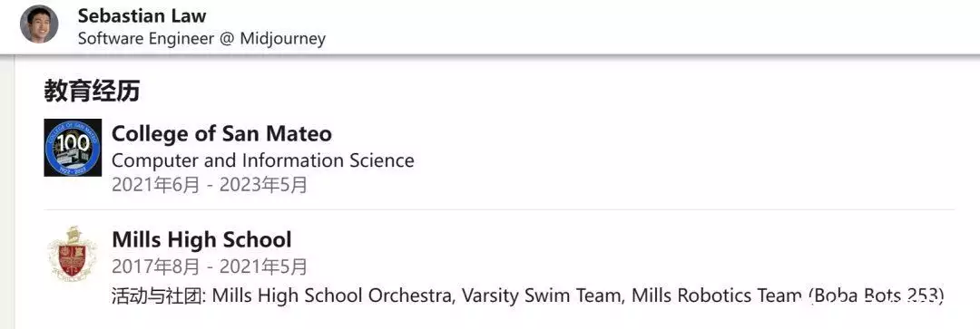Click the word Midjourney in the headline
The width and height of the screenshot is (980, 329).
(283, 39)
